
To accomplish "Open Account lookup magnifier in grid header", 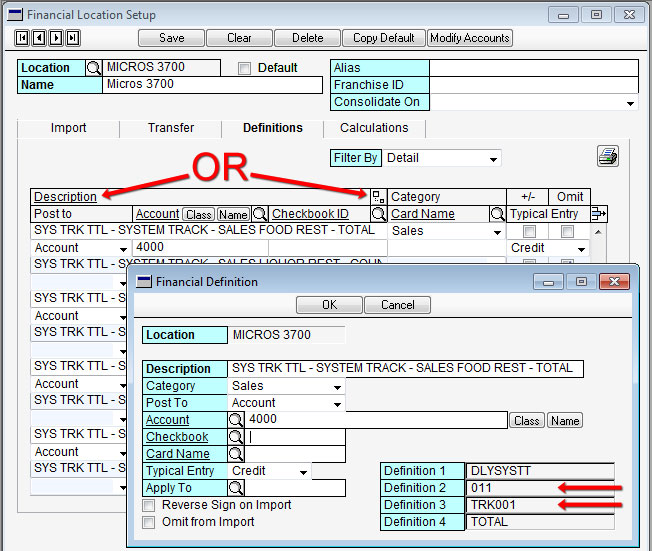I will [259, 214].
